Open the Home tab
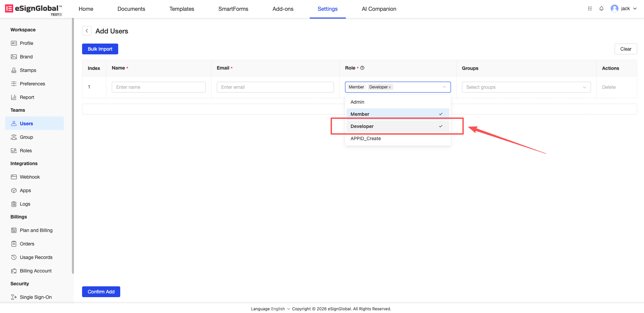The image size is (644, 313). [86, 9]
